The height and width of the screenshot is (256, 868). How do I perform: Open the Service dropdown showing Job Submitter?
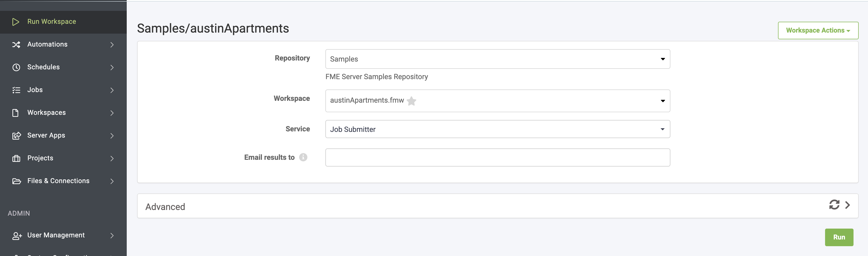(497, 129)
